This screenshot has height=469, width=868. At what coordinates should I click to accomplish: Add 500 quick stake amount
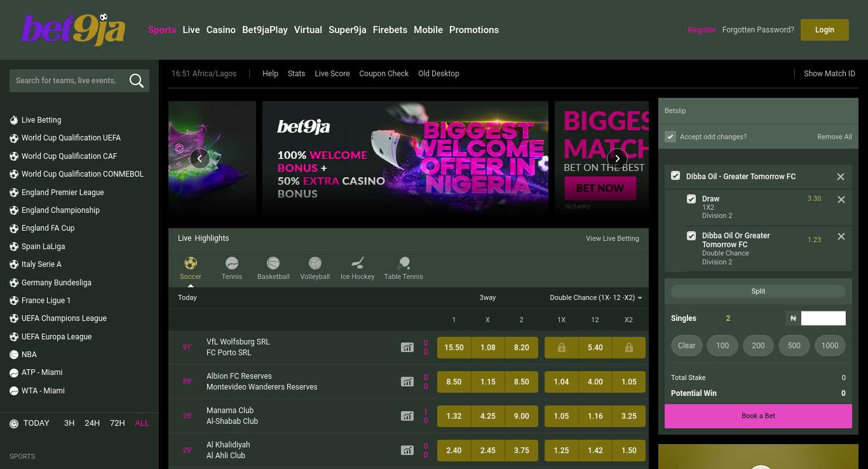tap(794, 346)
